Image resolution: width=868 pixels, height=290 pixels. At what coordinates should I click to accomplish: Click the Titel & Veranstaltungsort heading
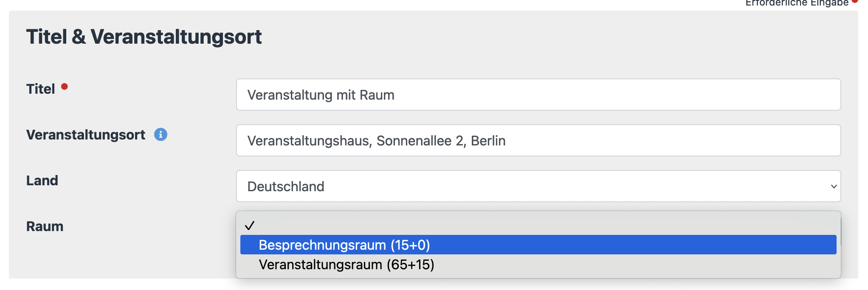coord(144,36)
